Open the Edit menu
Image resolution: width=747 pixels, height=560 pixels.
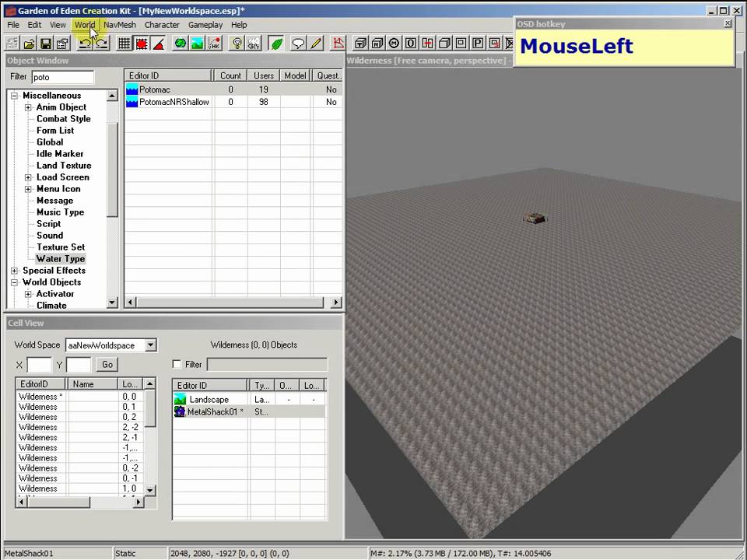[x=34, y=25]
